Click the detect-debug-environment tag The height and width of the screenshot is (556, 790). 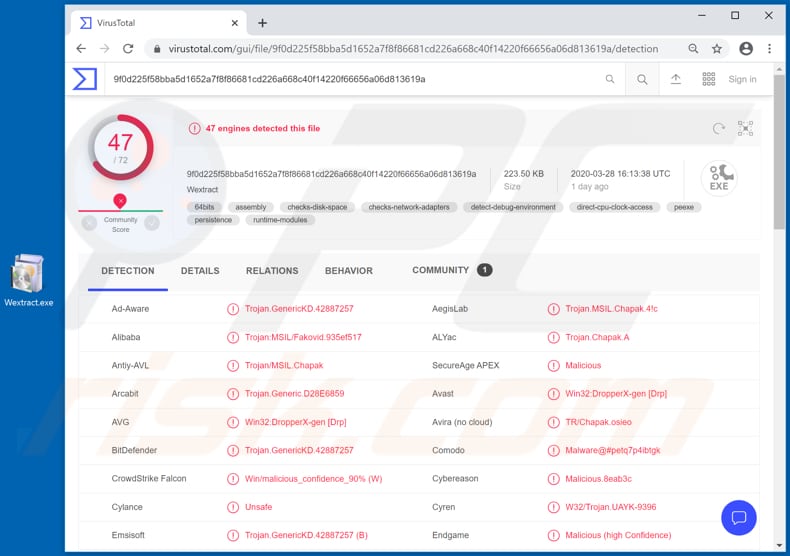[x=513, y=207]
